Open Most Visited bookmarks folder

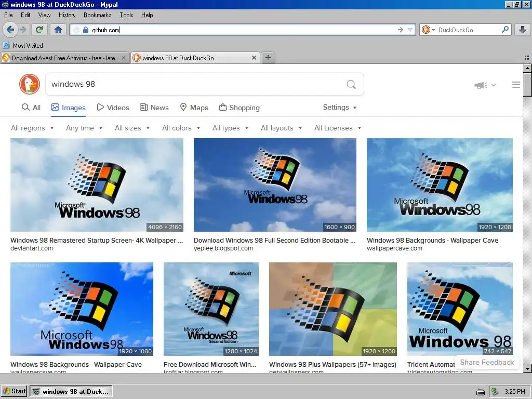(23, 46)
